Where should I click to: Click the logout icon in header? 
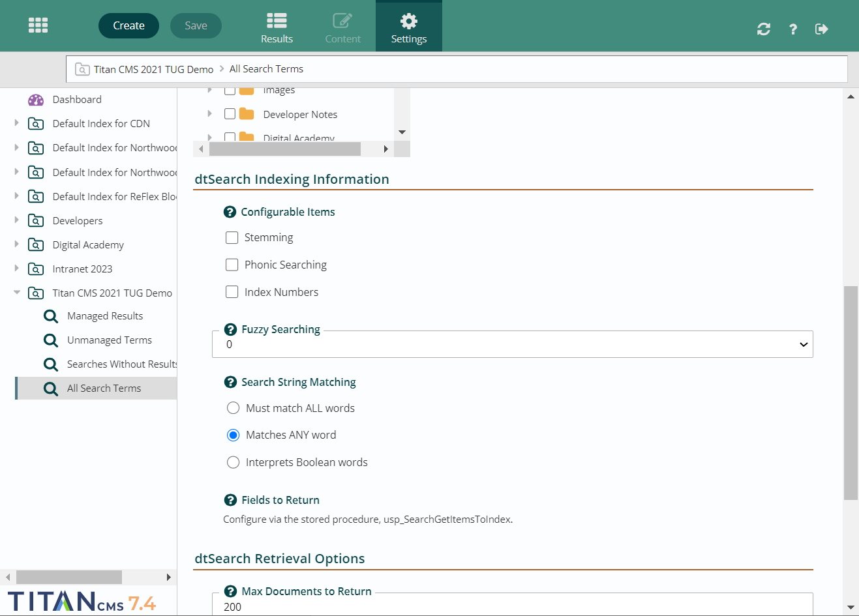tap(822, 29)
